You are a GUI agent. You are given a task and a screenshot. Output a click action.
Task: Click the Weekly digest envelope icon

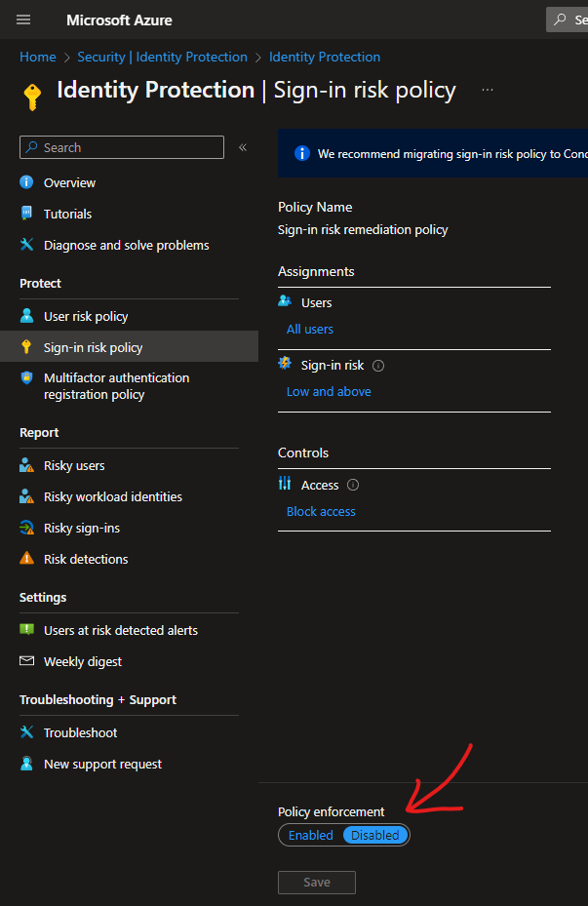[26, 660]
